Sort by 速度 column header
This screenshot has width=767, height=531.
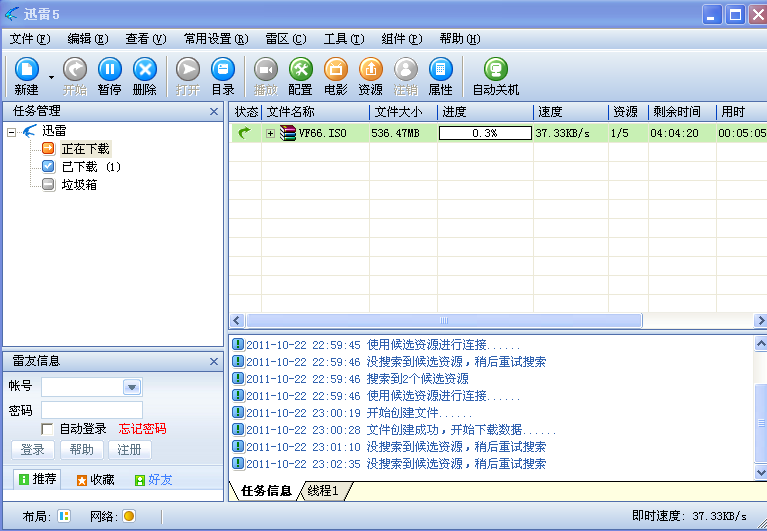click(571, 112)
